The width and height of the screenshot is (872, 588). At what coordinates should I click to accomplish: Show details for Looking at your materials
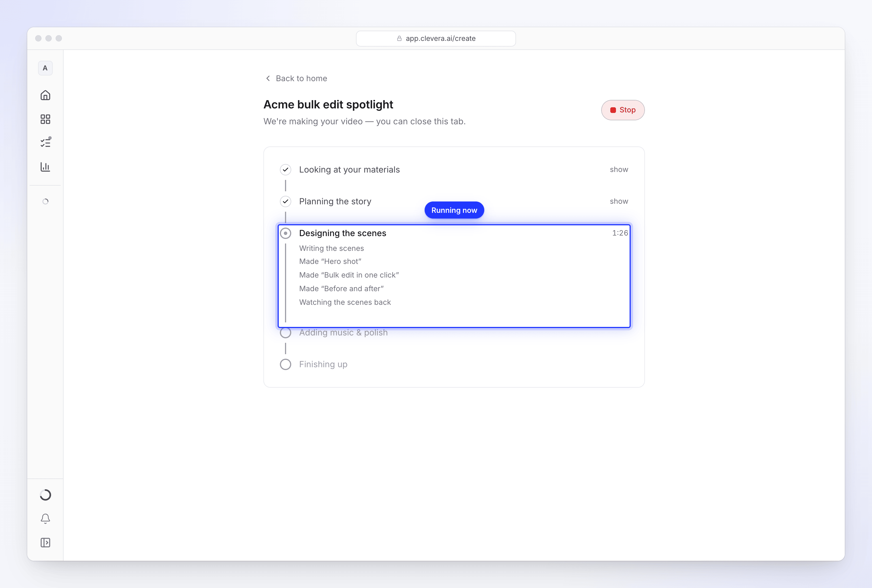619,169
